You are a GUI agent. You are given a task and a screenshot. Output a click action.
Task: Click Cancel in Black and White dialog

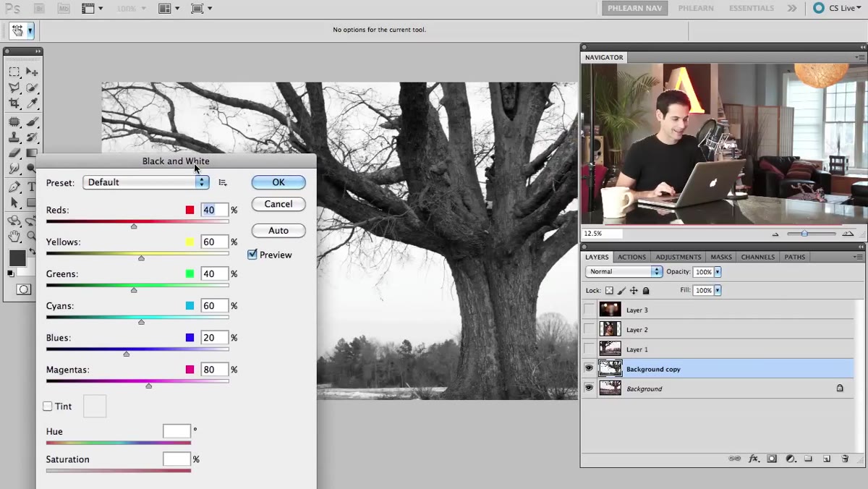point(278,204)
